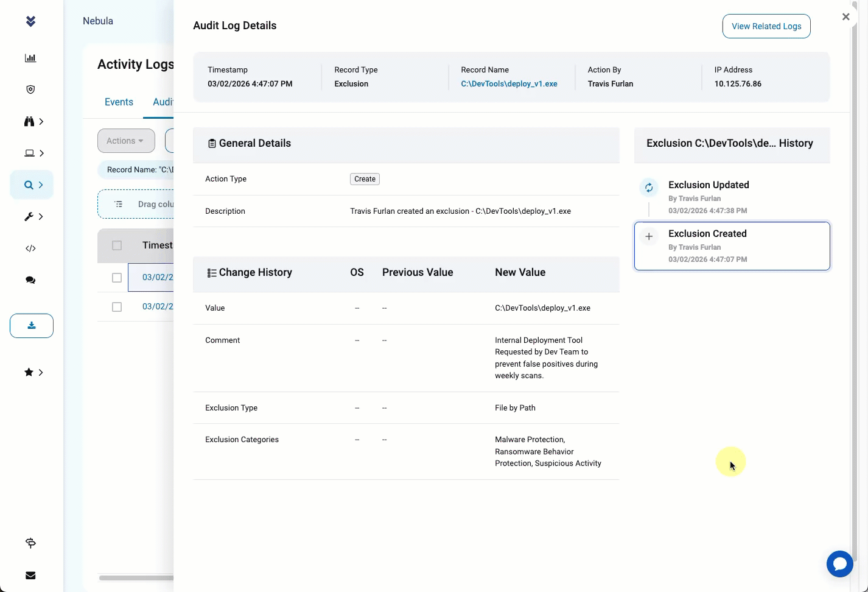Switch to the Events tab
The image size is (868, 592).
pyautogui.click(x=119, y=102)
